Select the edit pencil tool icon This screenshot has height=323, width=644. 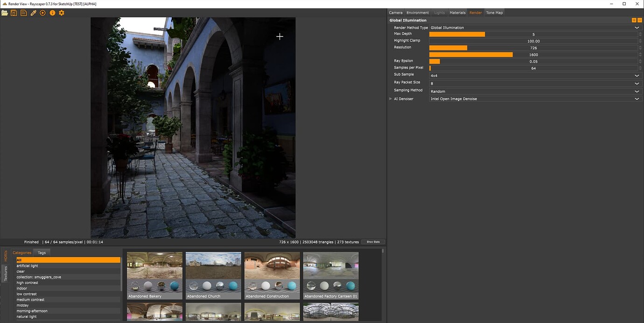click(33, 13)
